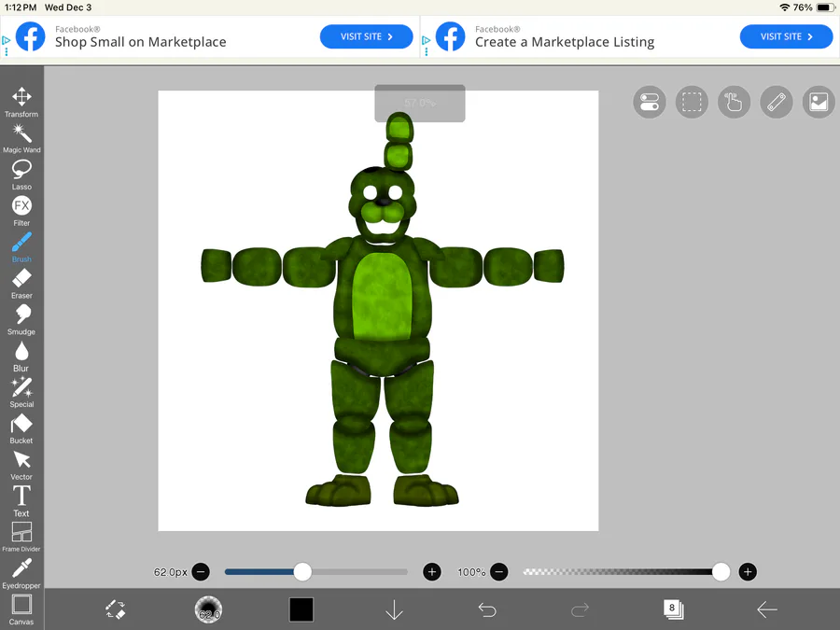This screenshot has height=630, width=840.
Task: Open the FX Filter tool
Action: (x=21, y=211)
